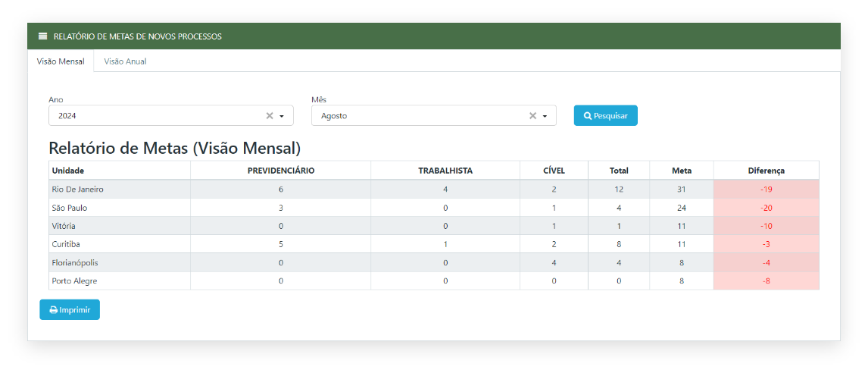Image resolution: width=868 pixels, height=373 pixels.
Task: Click the Ano field showing 2024
Action: pos(151,116)
